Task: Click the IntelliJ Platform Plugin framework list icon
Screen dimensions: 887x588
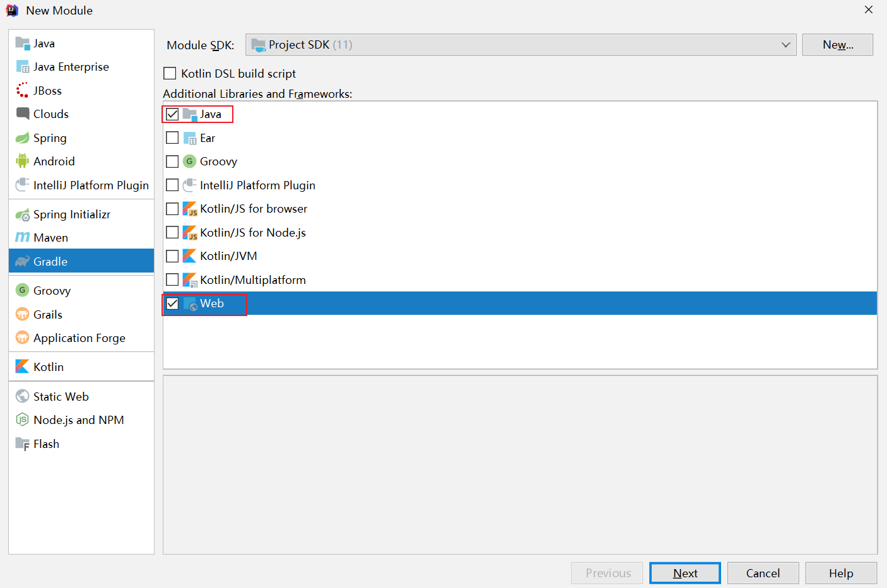Action: 190,185
